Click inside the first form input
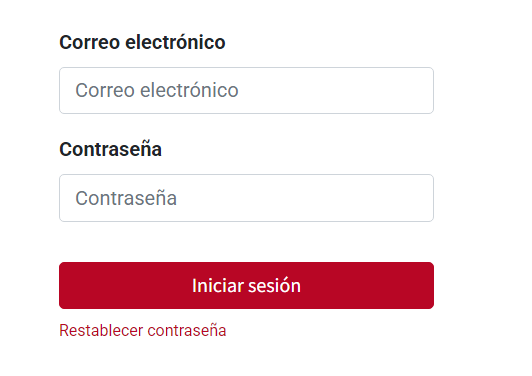The width and height of the screenshot is (532, 376). (246, 90)
